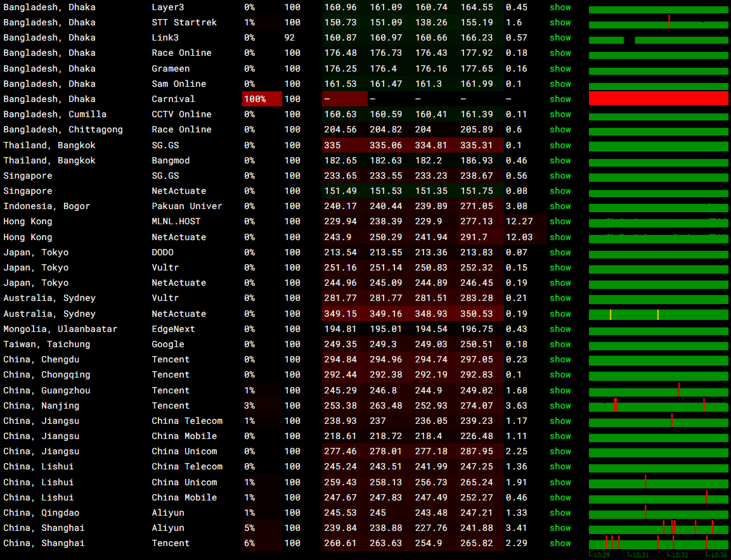Click show for Dhaka Race Online

pos(560,53)
